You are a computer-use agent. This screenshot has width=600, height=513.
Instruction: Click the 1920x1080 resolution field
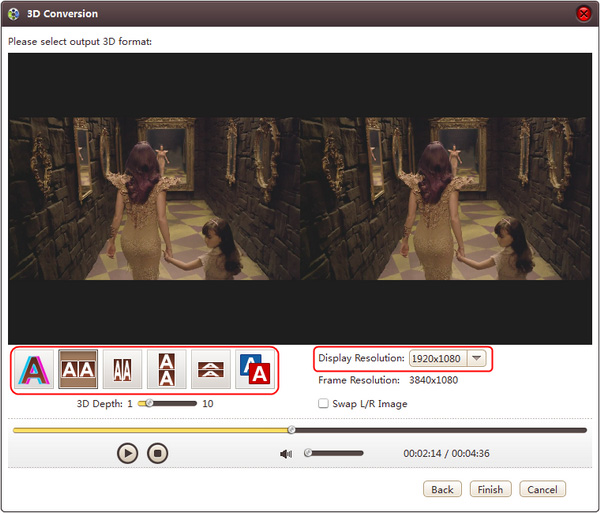point(438,358)
